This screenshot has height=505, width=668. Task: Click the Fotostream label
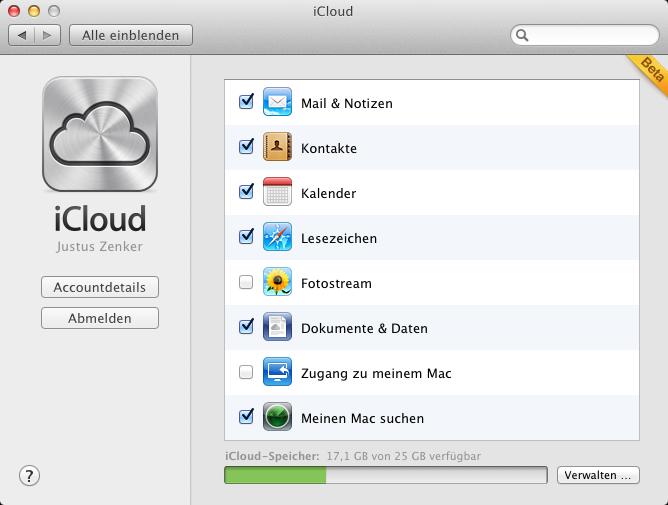point(336,283)
